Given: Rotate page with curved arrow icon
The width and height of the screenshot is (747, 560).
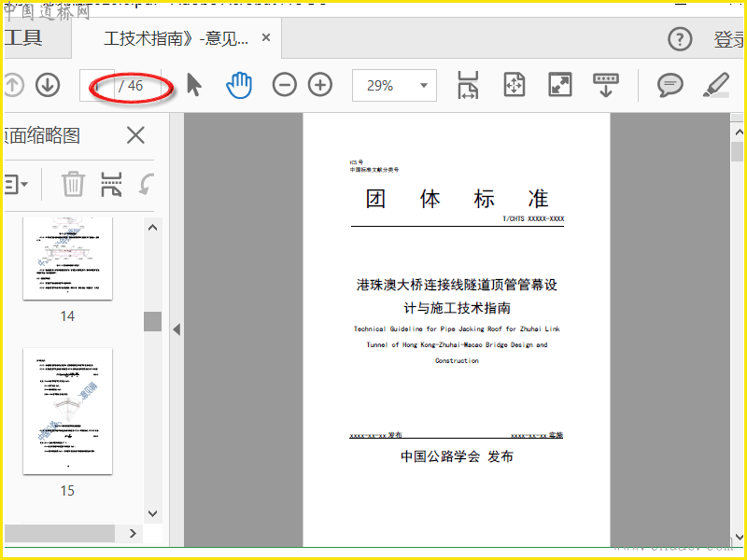Looking at the screenshot, I should pos(147,184).
